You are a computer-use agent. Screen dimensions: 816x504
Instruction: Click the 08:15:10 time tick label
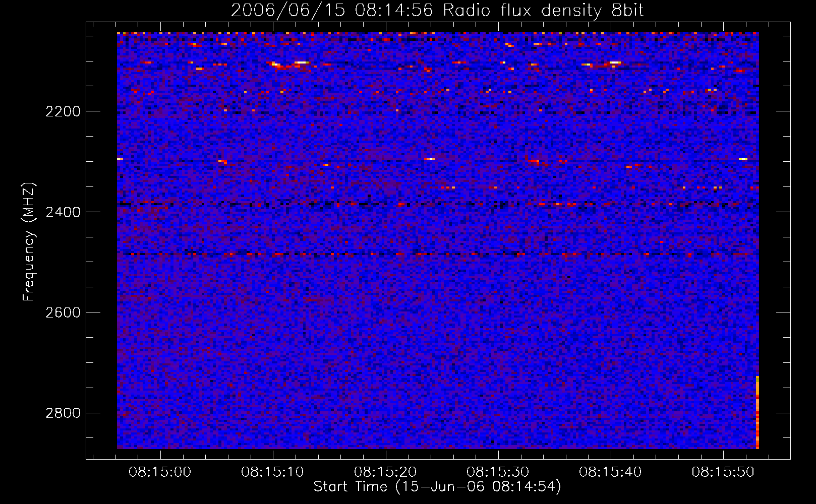(272, 472)
